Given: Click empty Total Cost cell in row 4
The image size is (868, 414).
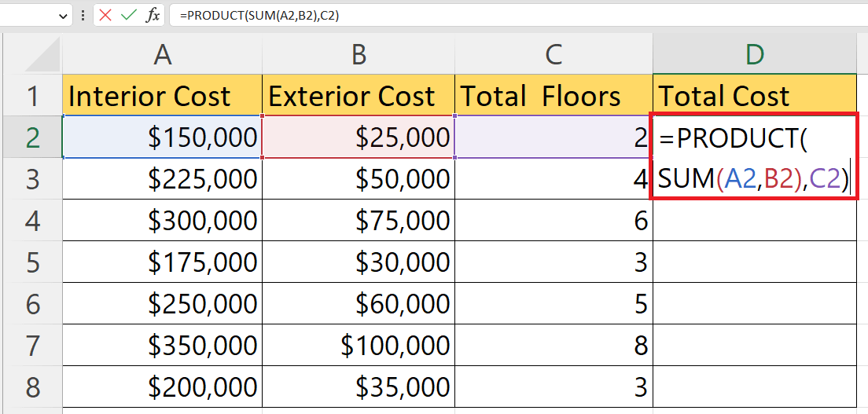Looking at the screenshot, I should point(755,220).
